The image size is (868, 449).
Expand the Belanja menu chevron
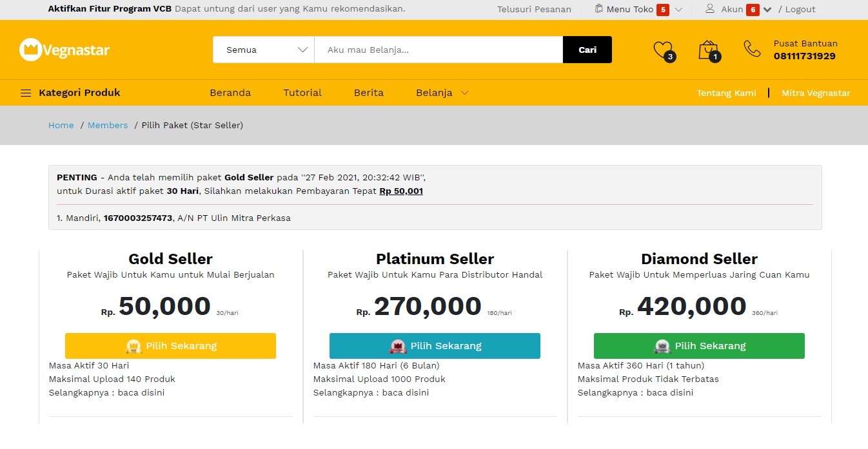[464, 93]
